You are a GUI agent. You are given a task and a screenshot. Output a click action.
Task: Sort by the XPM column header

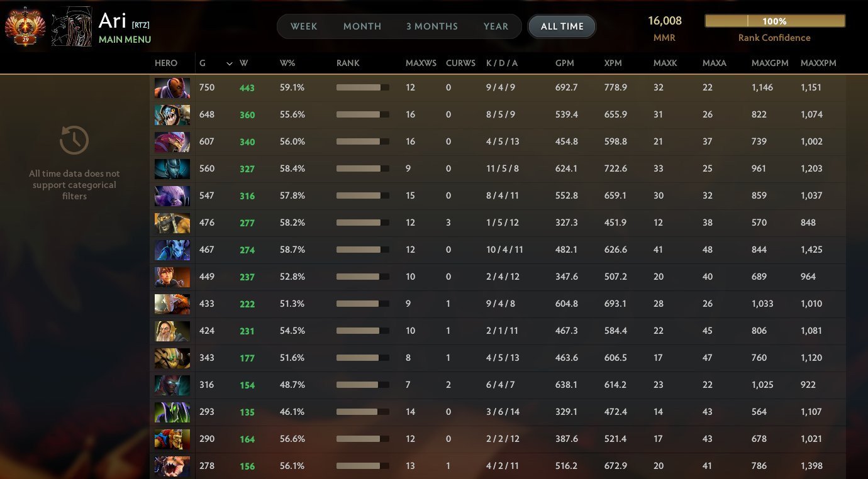point(613,63)
